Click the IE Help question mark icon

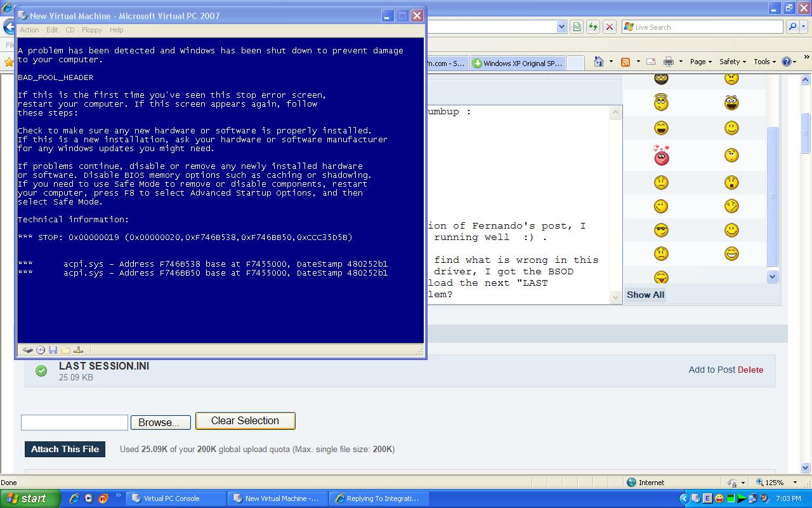tap(787, 62)
